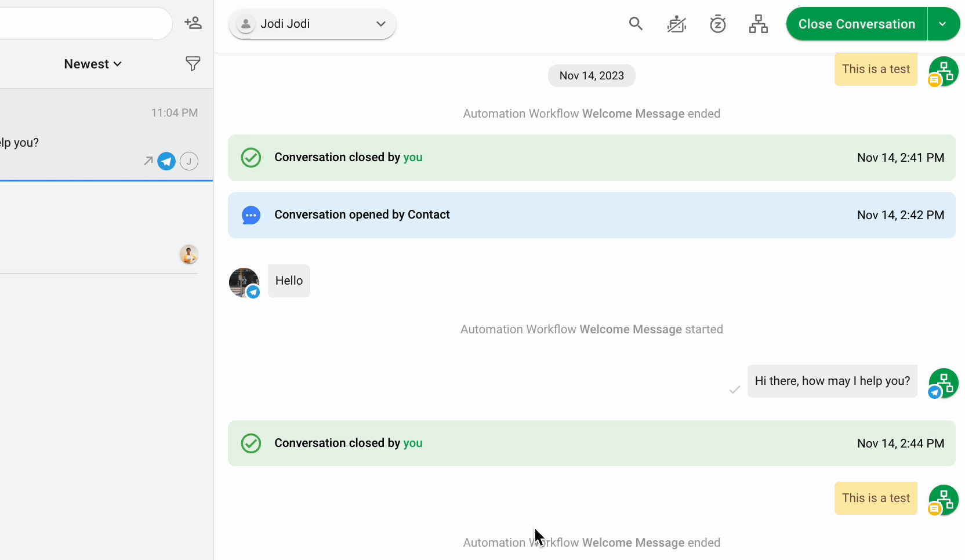The image size is (965, 560).
Task: Click the blue chat bubble on 'Conversation opened by Contact'
Action: click(251, 215)
